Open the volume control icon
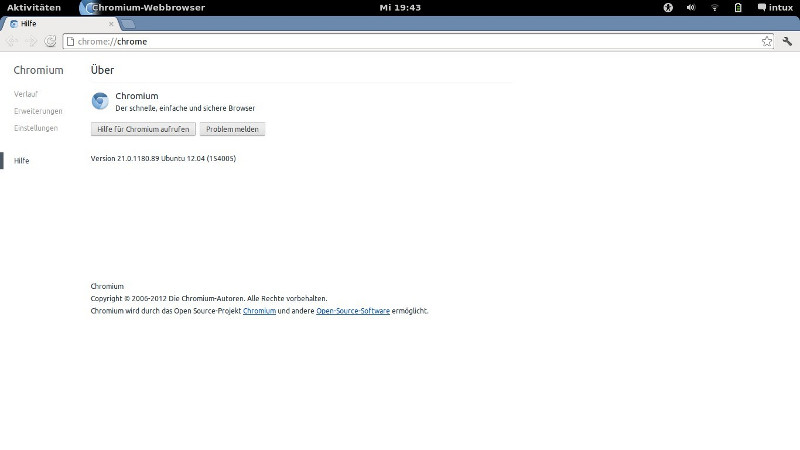This screenshot has height=450, width=800. 691,8
